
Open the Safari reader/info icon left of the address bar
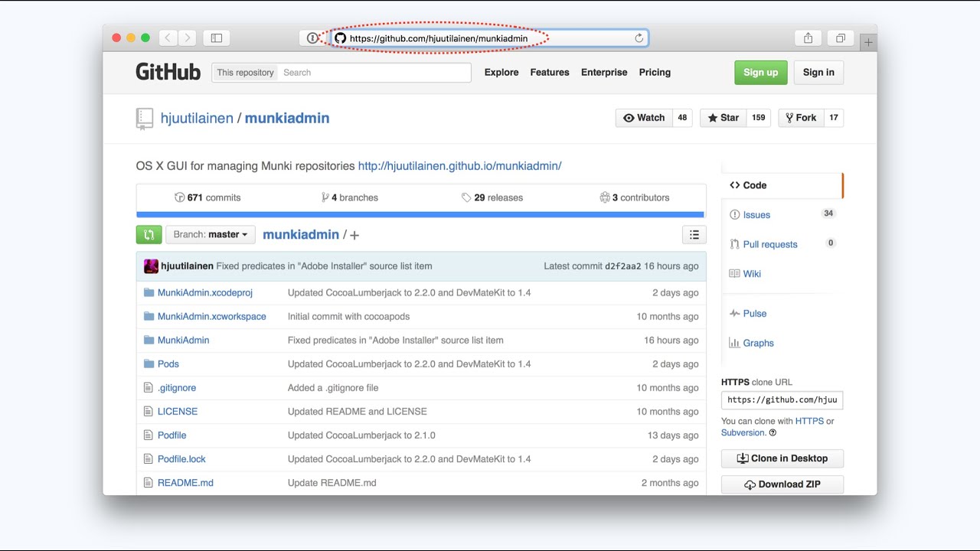pos(312,37)
